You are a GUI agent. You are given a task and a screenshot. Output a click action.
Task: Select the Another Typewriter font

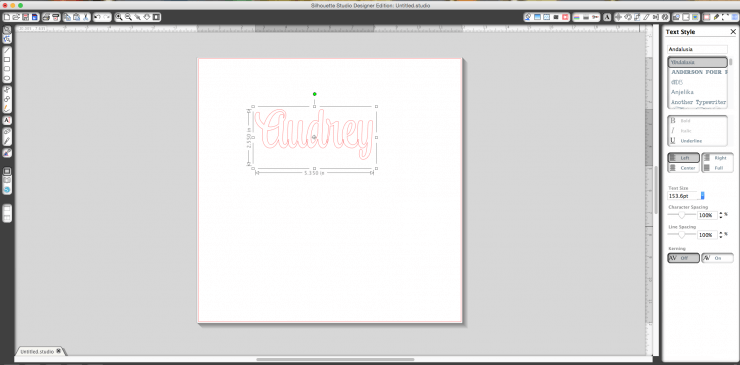click(x=698, y=102)
